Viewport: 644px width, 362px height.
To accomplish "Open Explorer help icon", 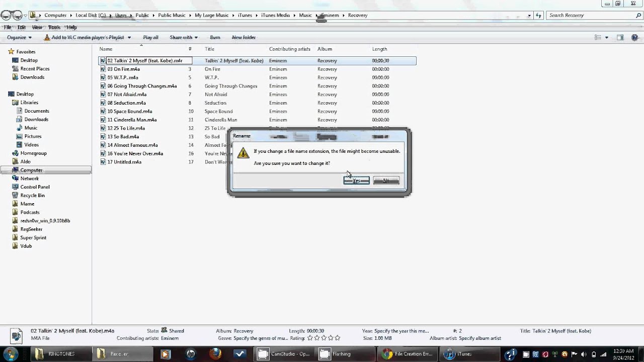I will click(x=635, y=38).
